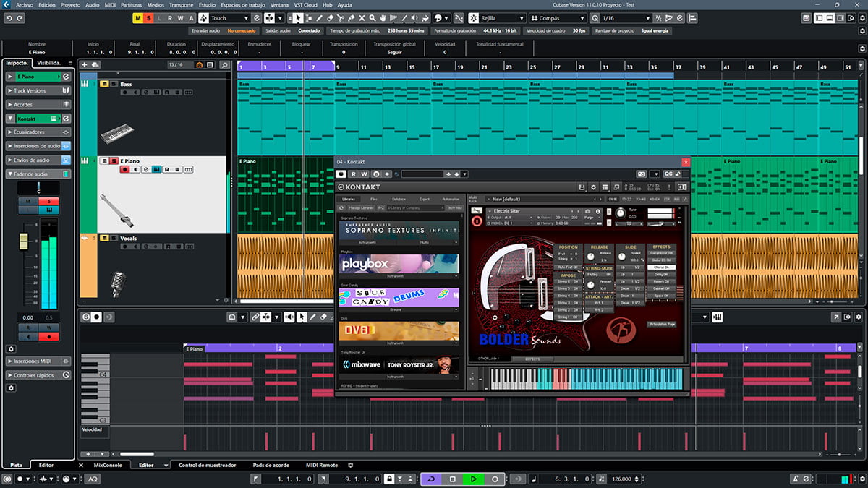The width and height of the screenshot is (868, 488).
Task: Click the Chorus On effect button
Action: click(661, 267)
